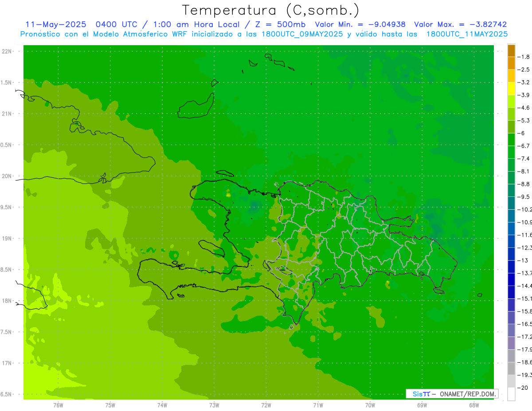Pick the purple swatch between -17.2 and -17.9
This screenshot has height=411, width=532.
point(511,343)
